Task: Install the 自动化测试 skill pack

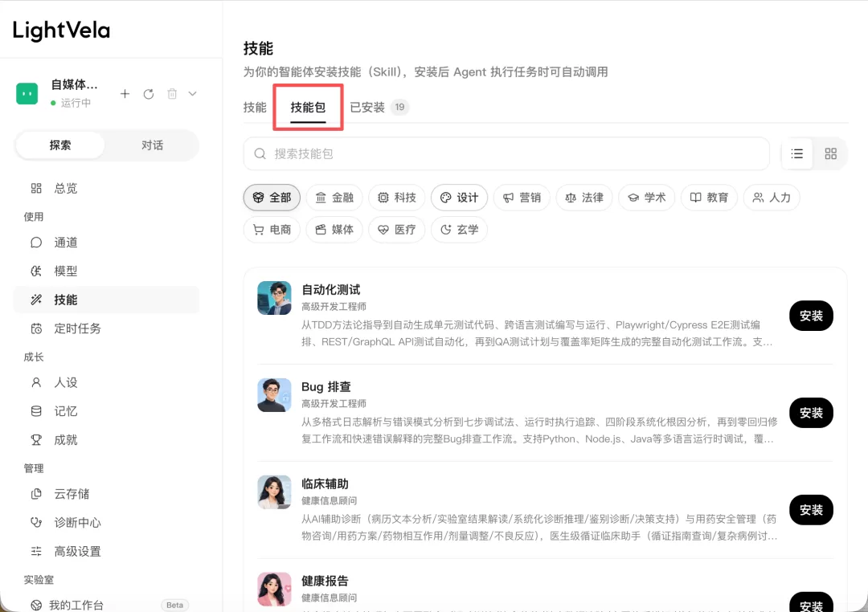Action: click(811, 316)
